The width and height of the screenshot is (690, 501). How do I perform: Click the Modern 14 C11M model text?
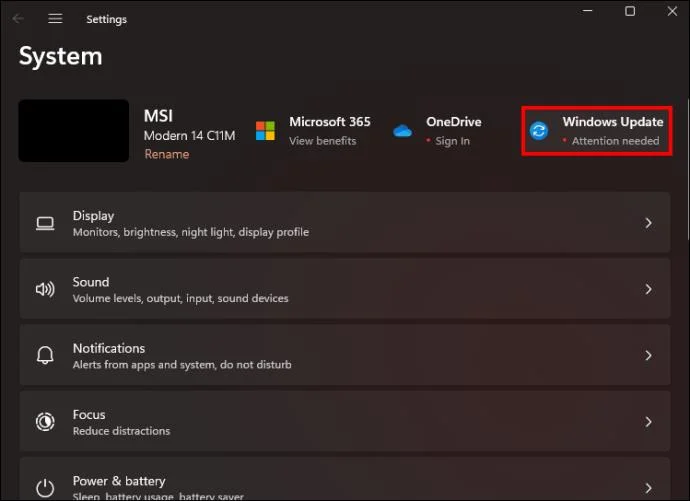pos(190,135)
